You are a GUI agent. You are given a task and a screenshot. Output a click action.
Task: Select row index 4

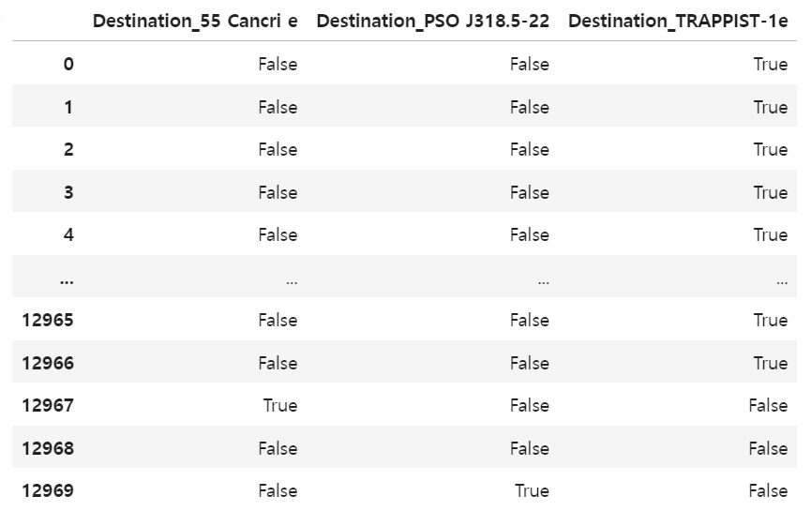[x=68, y=235]
